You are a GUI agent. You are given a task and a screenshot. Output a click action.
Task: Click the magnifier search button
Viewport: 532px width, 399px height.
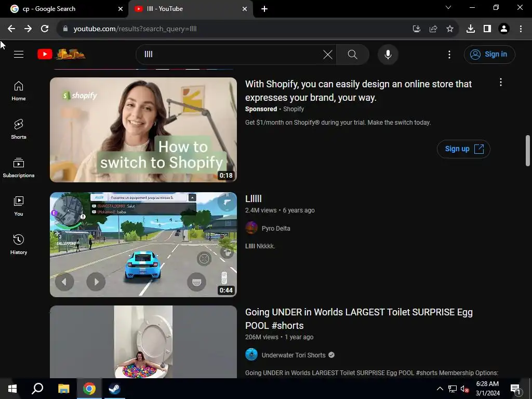click(x=353, y=54)
